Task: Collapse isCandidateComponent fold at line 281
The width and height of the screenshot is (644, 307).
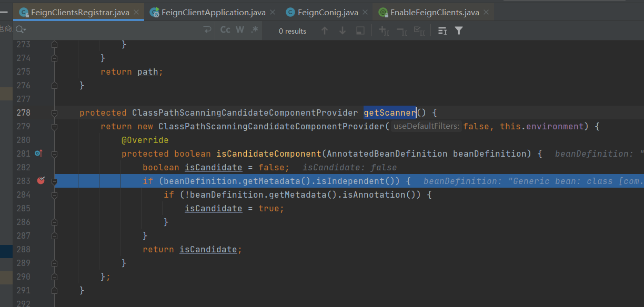Action: 54,153
